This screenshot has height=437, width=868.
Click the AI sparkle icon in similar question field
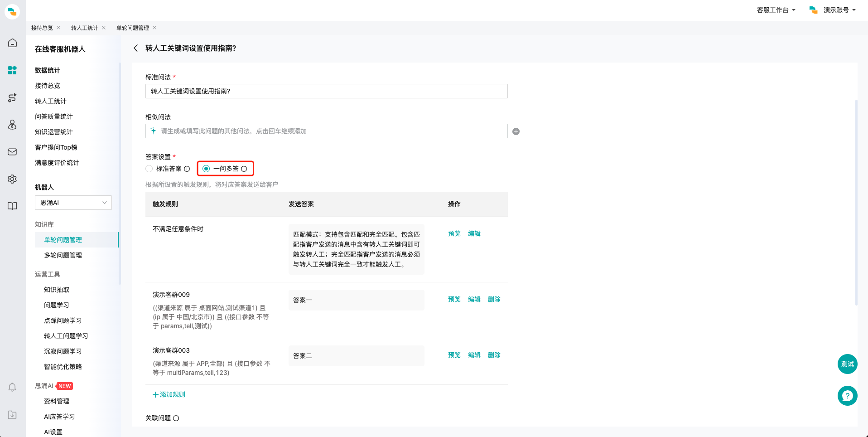click(x=154, y=131)
